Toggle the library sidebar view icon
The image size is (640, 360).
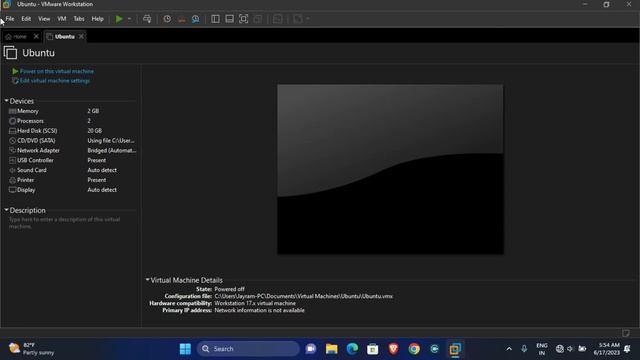tap(215, 19)
